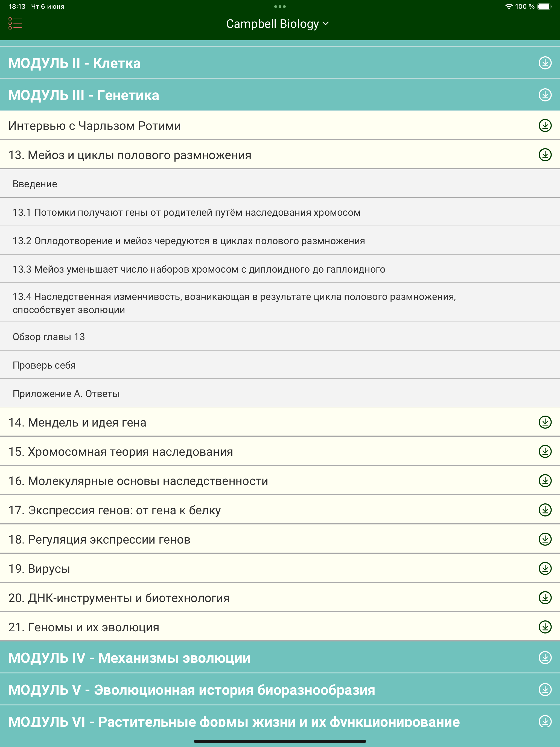560x747 pixels.
Task: Download Интервью с Чарльзом Ротими
Action: (x=545, y=125)
